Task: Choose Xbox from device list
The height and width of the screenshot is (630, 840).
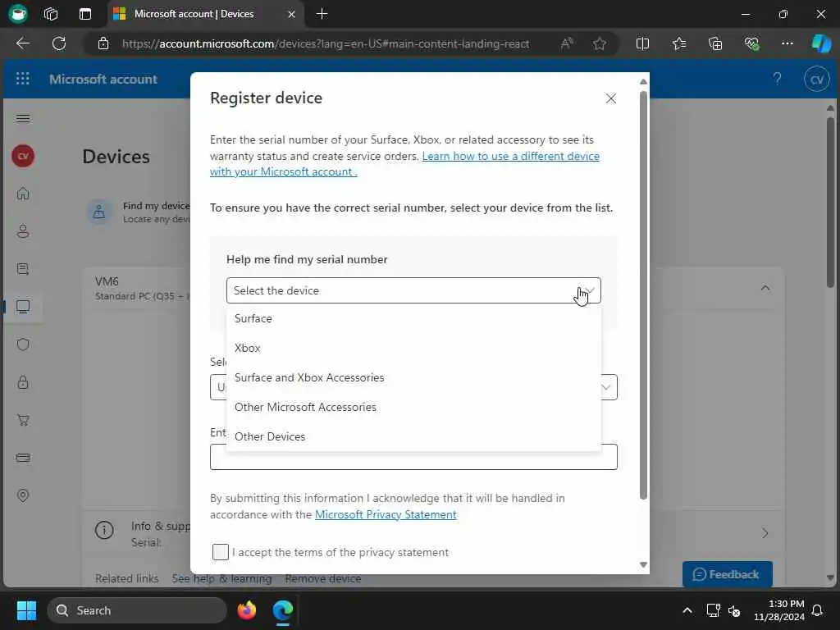Action: 413,348
